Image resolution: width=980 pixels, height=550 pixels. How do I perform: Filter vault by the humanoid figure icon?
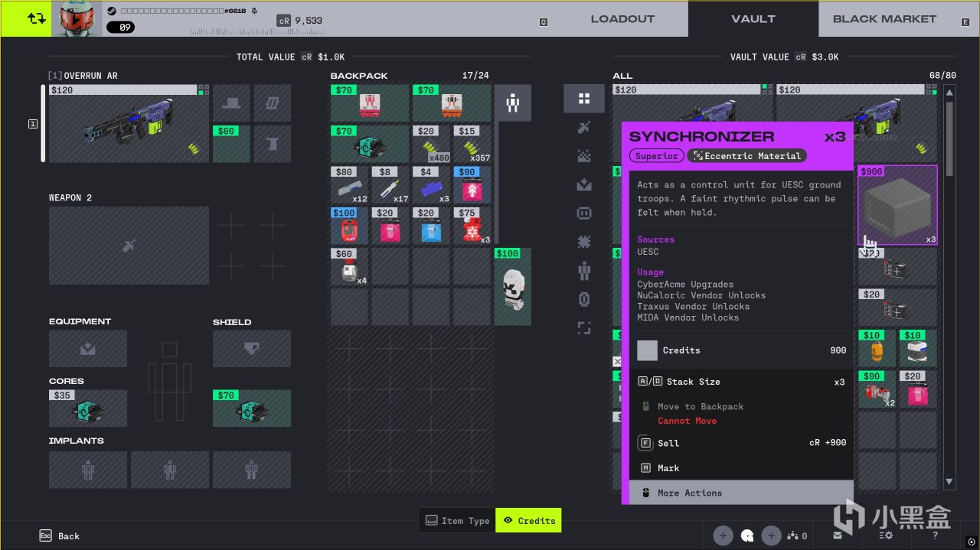[584, 271]
